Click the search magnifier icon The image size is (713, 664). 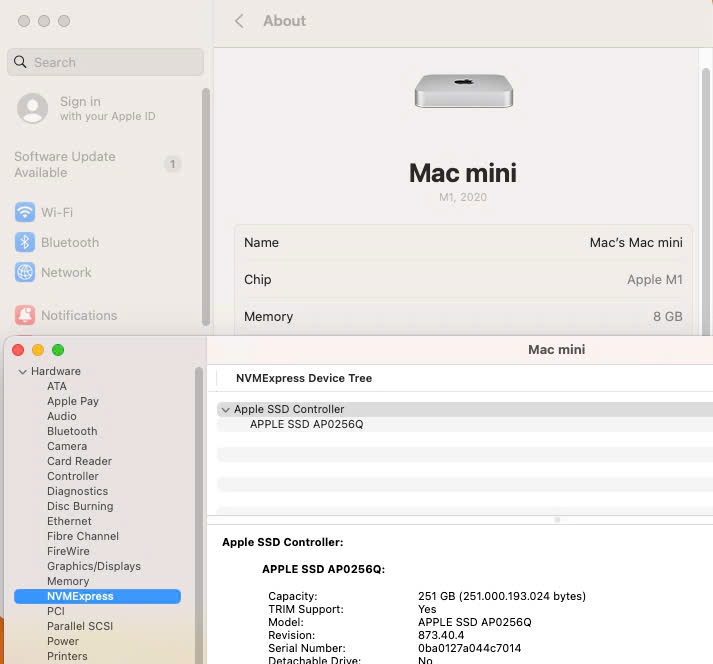[20, 62]
